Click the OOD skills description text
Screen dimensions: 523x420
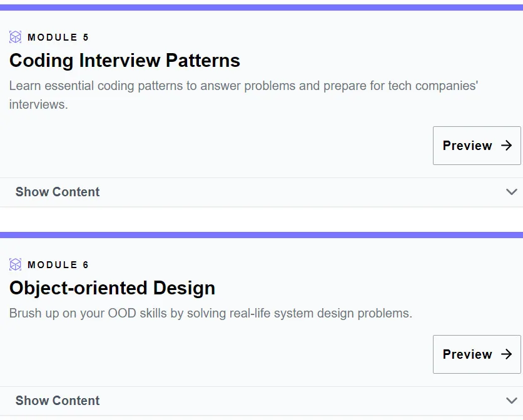[x=211, y=313]
